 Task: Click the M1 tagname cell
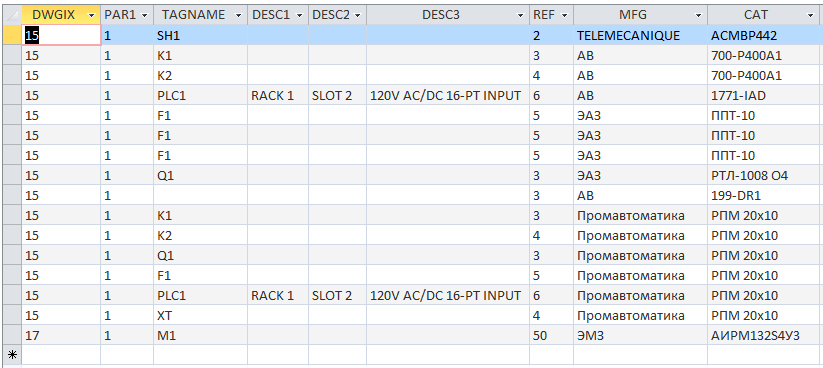tap(201, 335)
